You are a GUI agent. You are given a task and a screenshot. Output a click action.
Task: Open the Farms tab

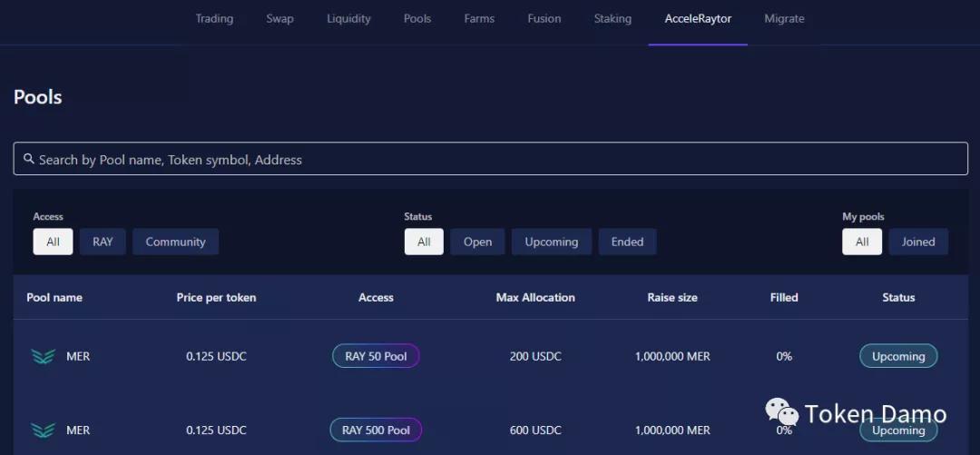coord(479,19)
